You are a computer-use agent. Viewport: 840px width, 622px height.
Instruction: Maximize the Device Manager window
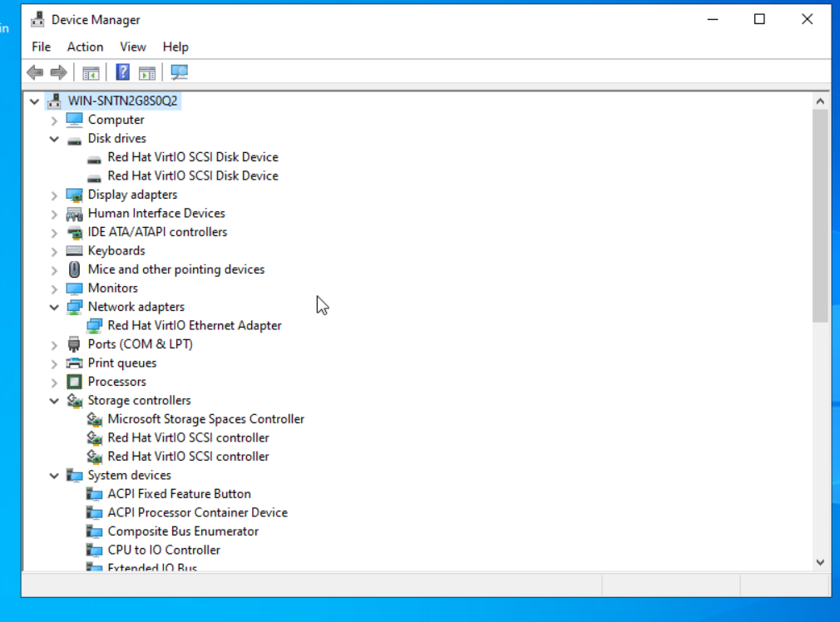tap(759, 20)
